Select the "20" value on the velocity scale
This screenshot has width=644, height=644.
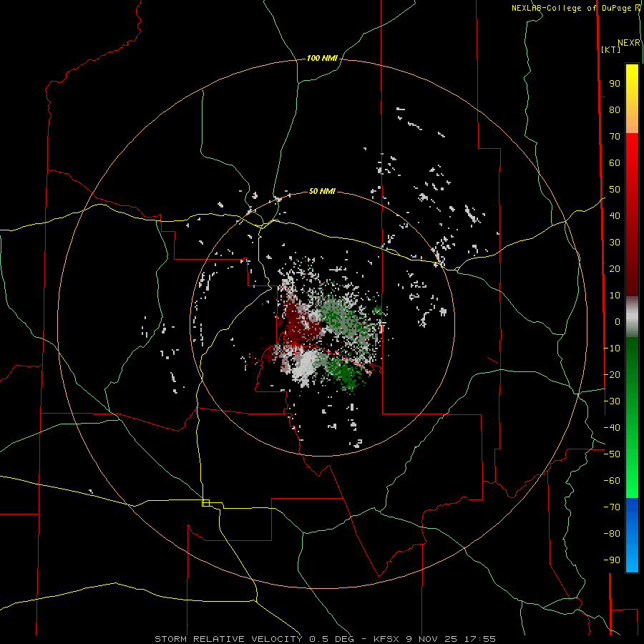(615, 269)
